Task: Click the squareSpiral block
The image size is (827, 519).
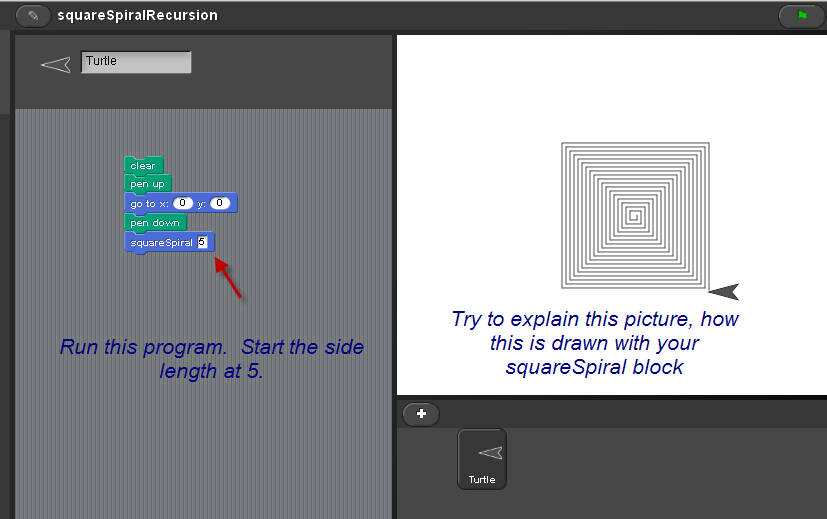Action: pos(169,243)
